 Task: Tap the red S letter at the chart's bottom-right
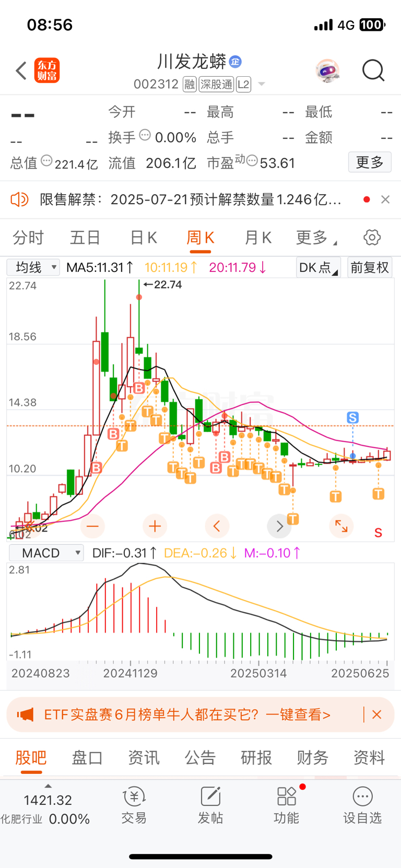(379, 533)
